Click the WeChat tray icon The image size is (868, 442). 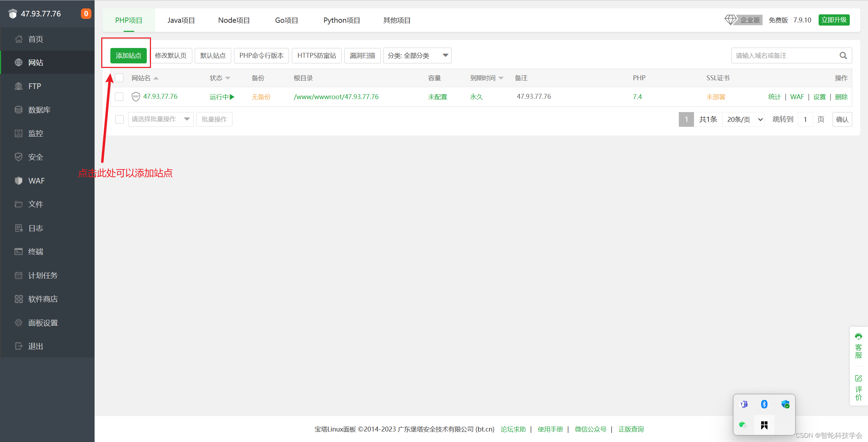tap(742, 425)
